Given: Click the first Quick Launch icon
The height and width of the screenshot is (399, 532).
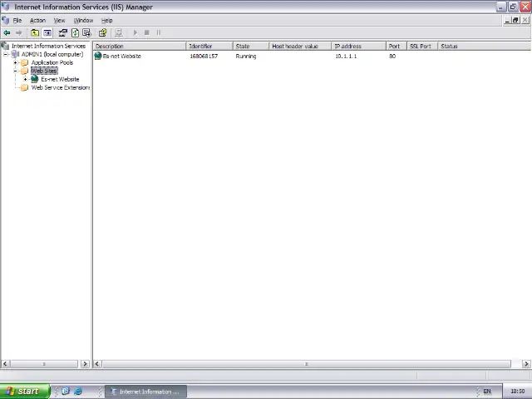Looking at the screenshot, I should (x=66, y=392).
